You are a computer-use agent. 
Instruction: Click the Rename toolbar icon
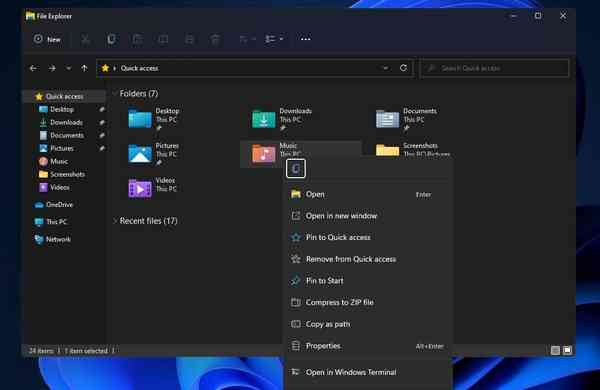pyautogui.click(x=163, y=39)
